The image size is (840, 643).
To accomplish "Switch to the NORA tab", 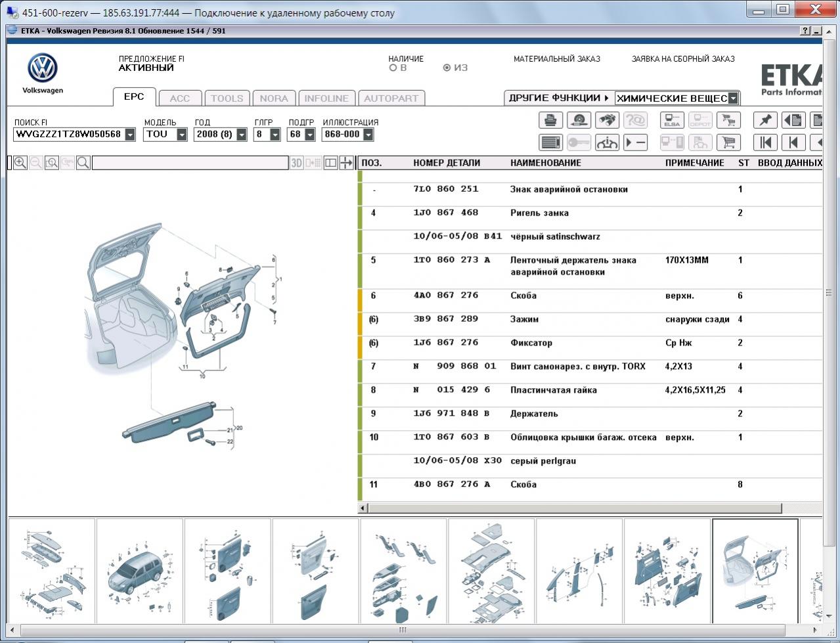I will (274, 99).
